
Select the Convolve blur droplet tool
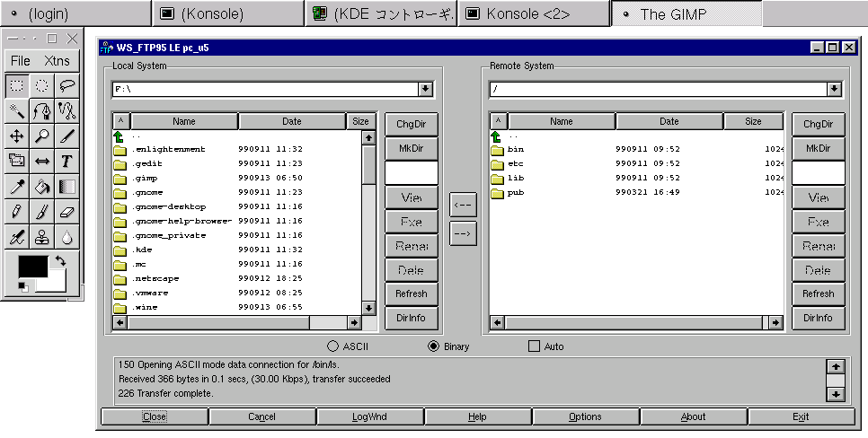(x=67, y=237)
